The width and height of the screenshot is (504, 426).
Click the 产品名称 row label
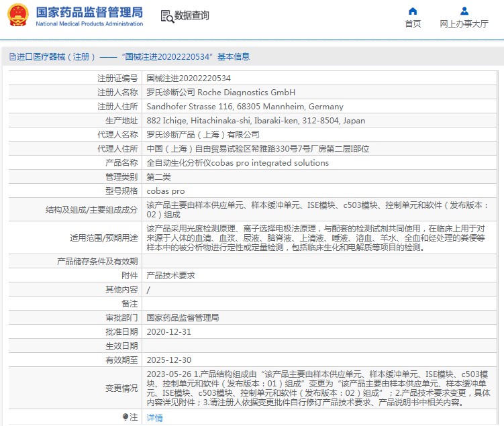click(x=121, y=163)
